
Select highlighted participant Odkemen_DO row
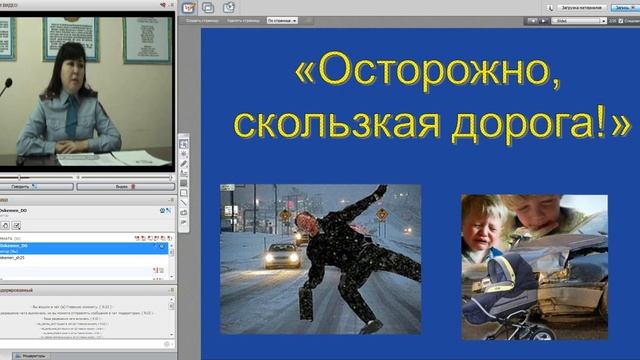84,249
